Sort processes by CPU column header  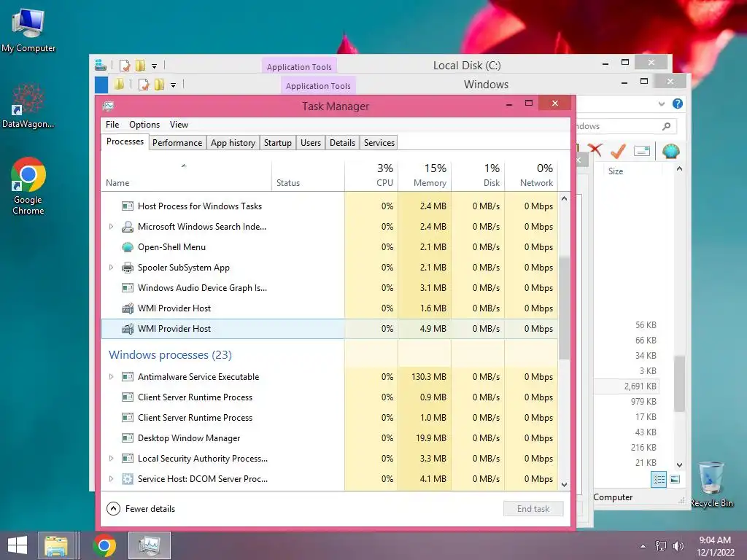371,176
